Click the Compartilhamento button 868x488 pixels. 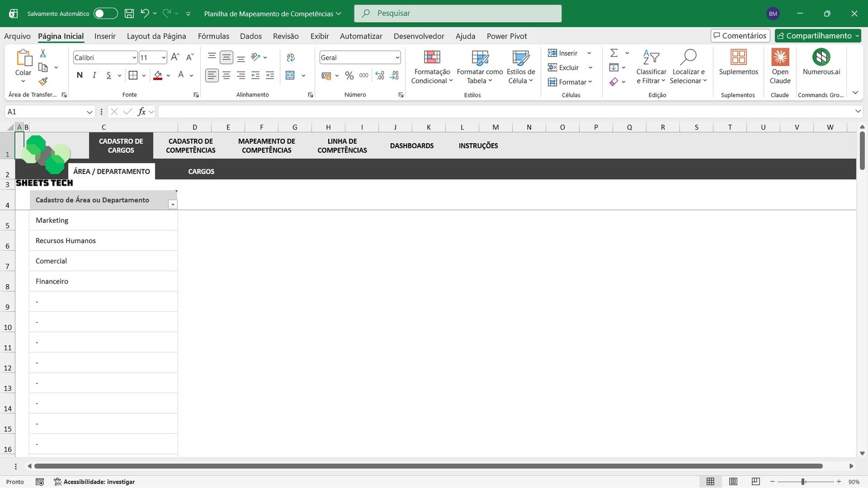click(x=817, y=35)
